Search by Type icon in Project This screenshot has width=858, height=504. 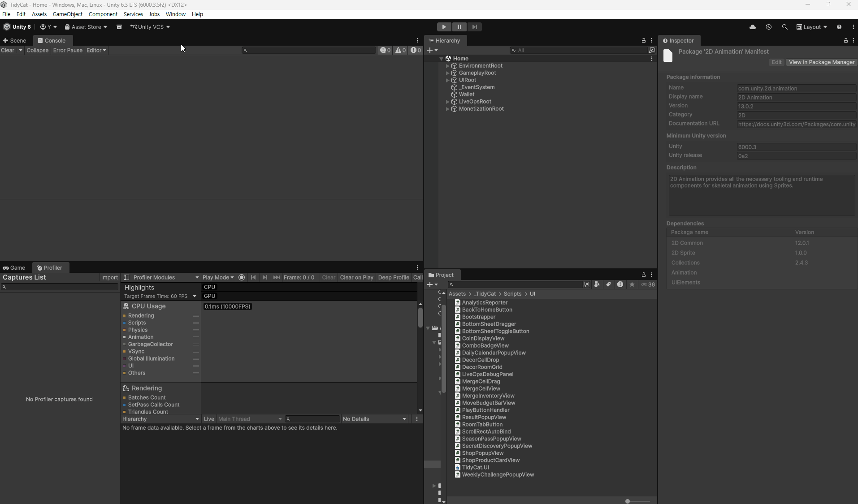597,284
